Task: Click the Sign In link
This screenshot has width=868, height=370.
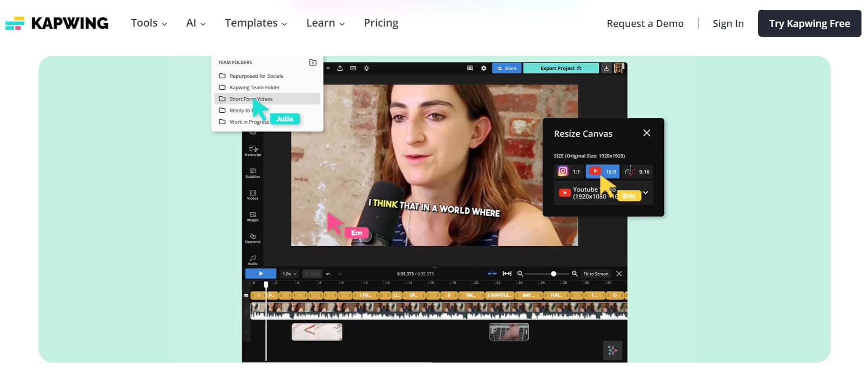Action: [728, 24]
